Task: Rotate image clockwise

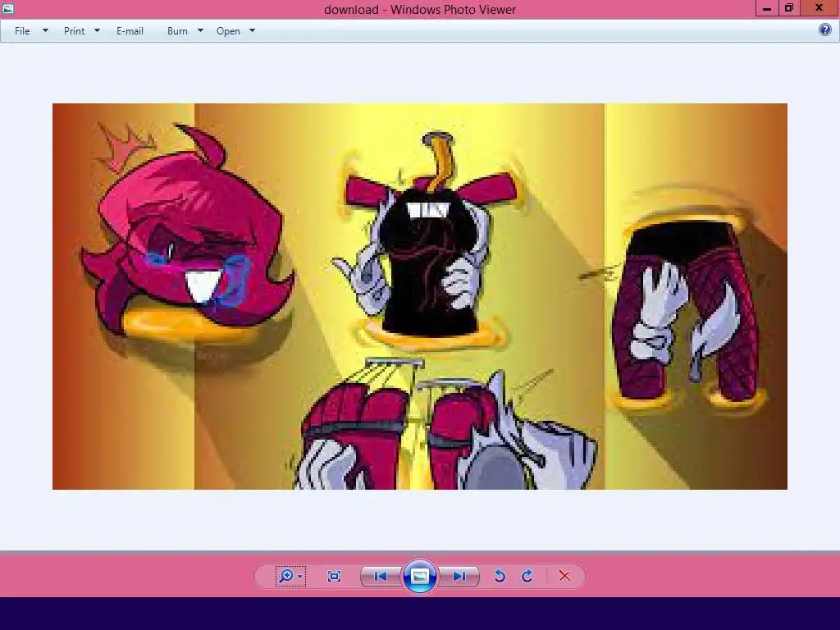Action: tap(527, 576)
